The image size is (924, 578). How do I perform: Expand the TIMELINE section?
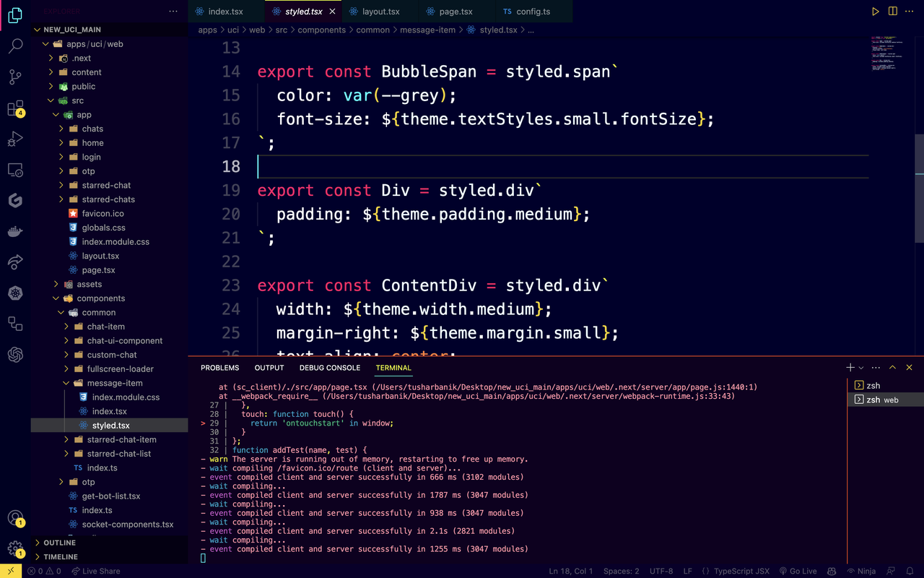[x=110, y=557]
